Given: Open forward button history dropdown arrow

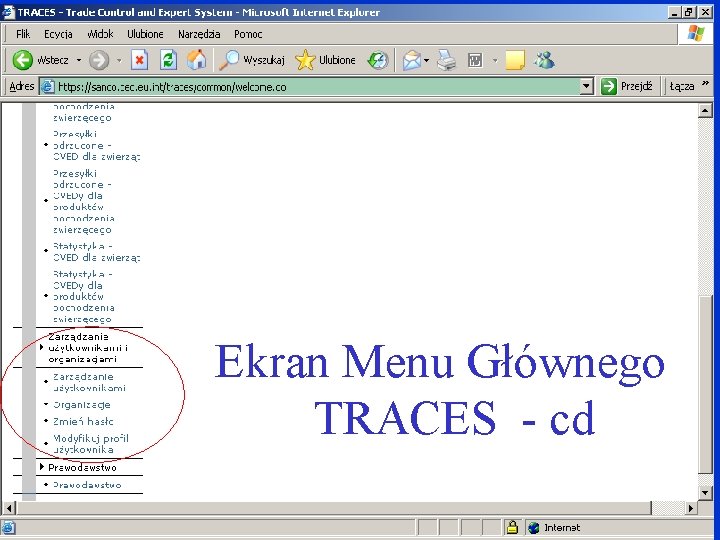Looking at the screenshot, I should point(119,60).
